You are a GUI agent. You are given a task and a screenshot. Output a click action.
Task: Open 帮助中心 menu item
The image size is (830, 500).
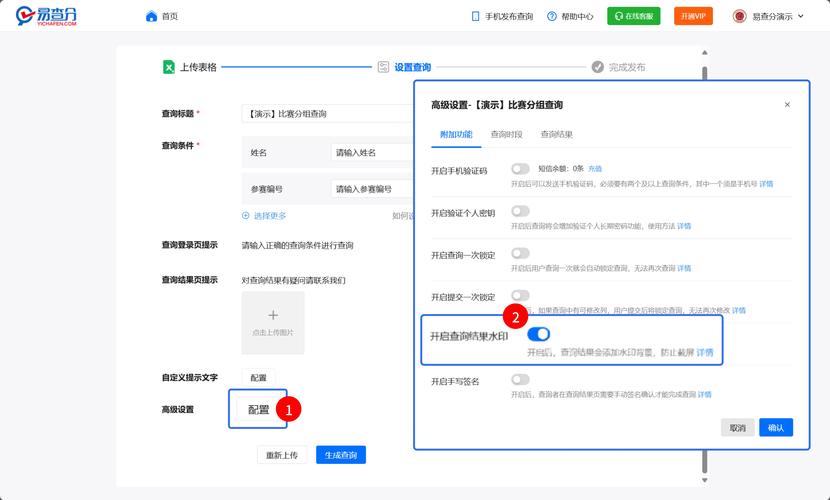(578, 16)
